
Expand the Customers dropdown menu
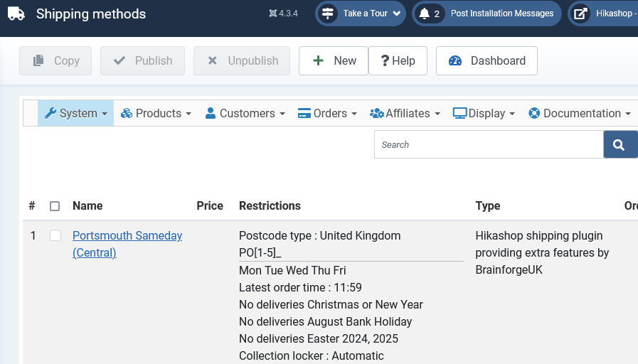point(245,113)
